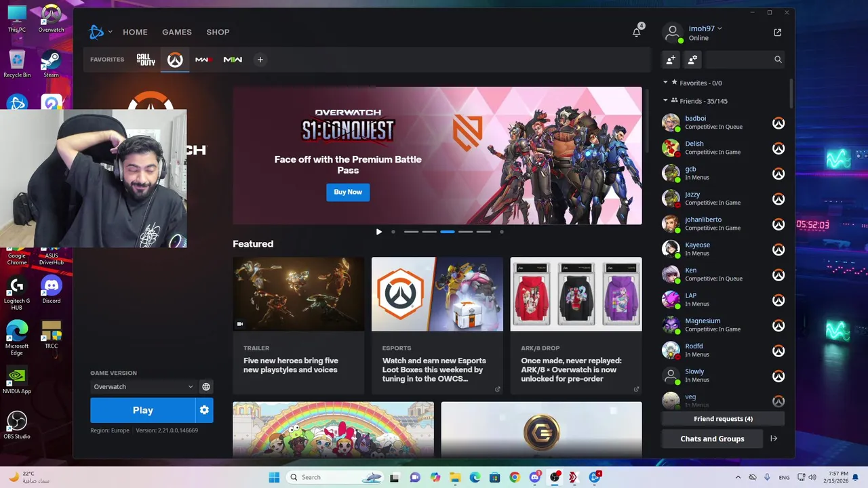
Task: Click the blue Play button
Action: 142,410
